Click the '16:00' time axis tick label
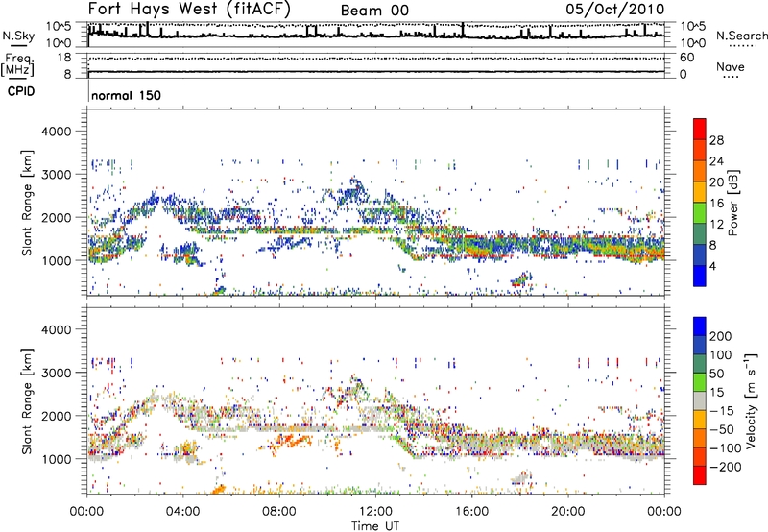Image resolution: width=768 pixels, height=532 pixels. pos(471,512)
